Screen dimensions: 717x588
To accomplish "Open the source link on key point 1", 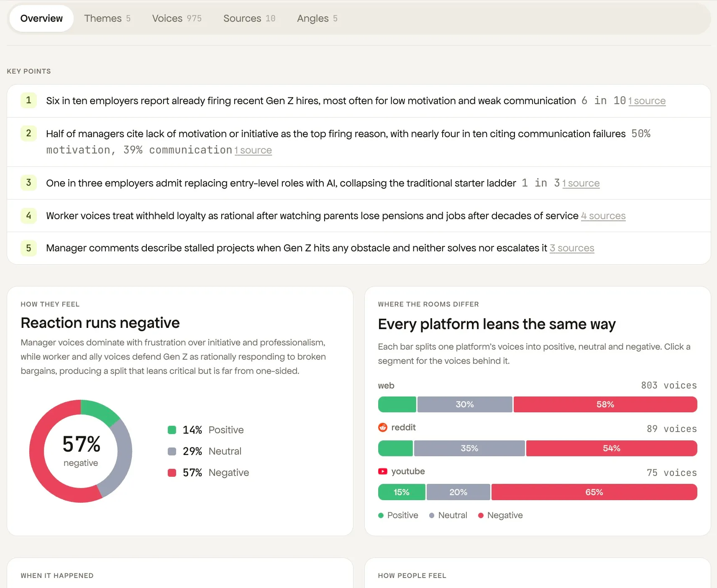I will coord(647,101).
